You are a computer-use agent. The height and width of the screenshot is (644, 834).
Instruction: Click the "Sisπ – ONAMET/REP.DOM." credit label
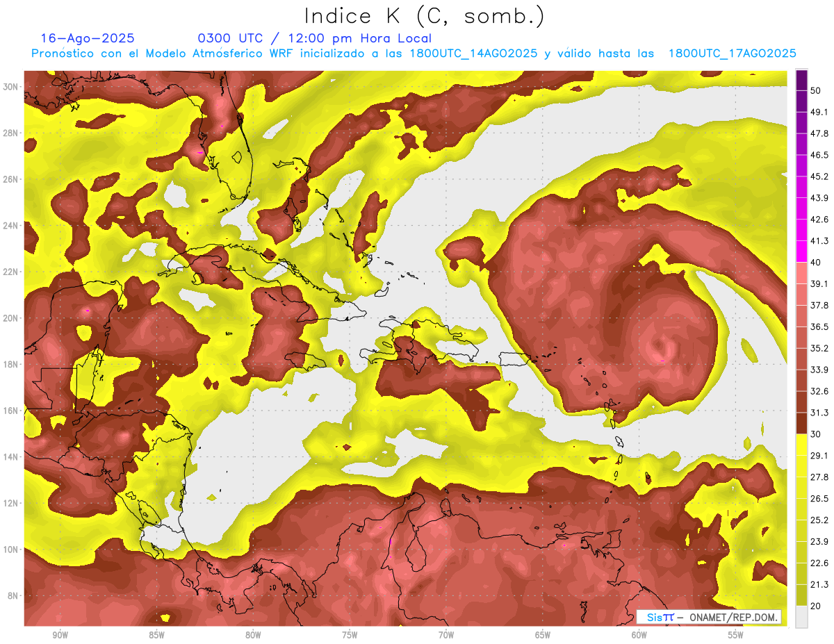coord(710,617)
